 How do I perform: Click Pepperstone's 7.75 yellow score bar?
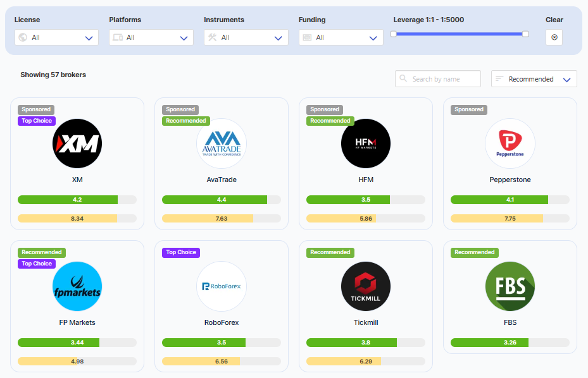510,219
